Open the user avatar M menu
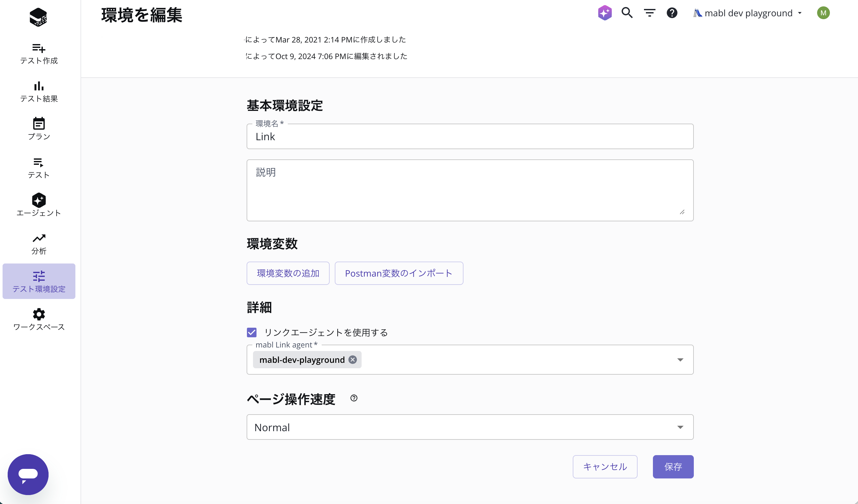Viewport: 858px width, 504px height. click(823, 13)
